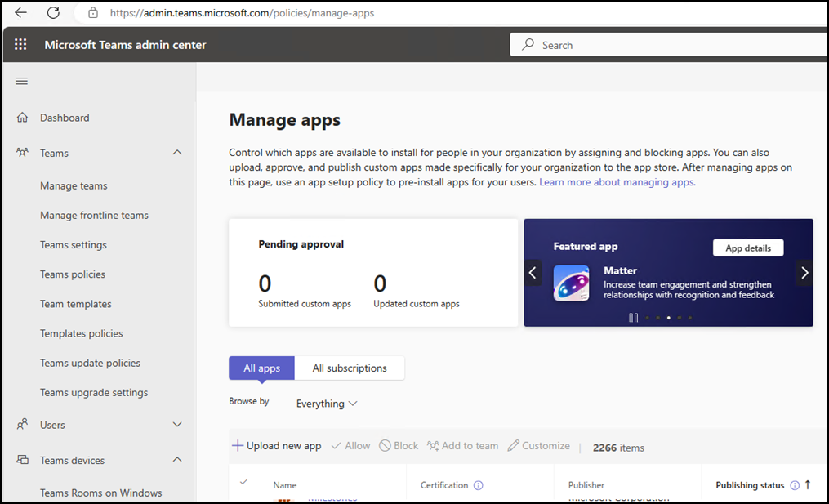
Task: Click the 2266 items count
Action: [x=618, y=448]
